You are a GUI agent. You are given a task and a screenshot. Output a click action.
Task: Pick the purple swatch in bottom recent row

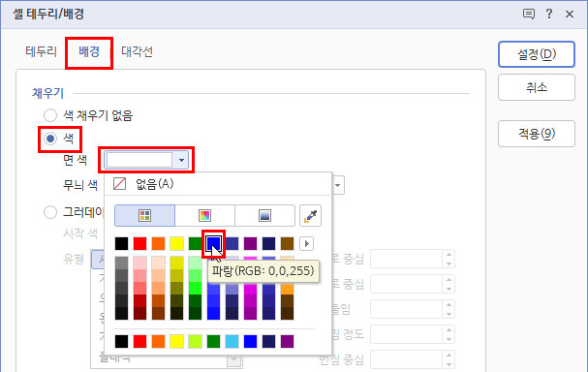[x=288, y=342]
